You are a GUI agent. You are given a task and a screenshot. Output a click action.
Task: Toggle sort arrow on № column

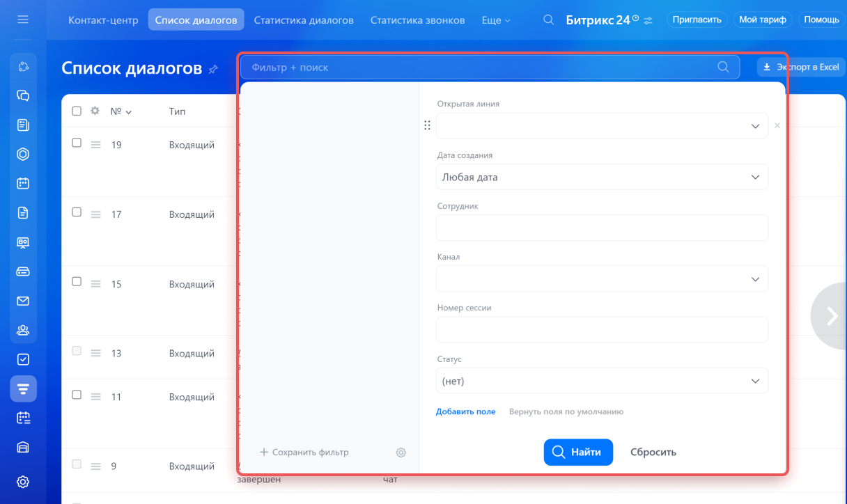coord(129,111)
